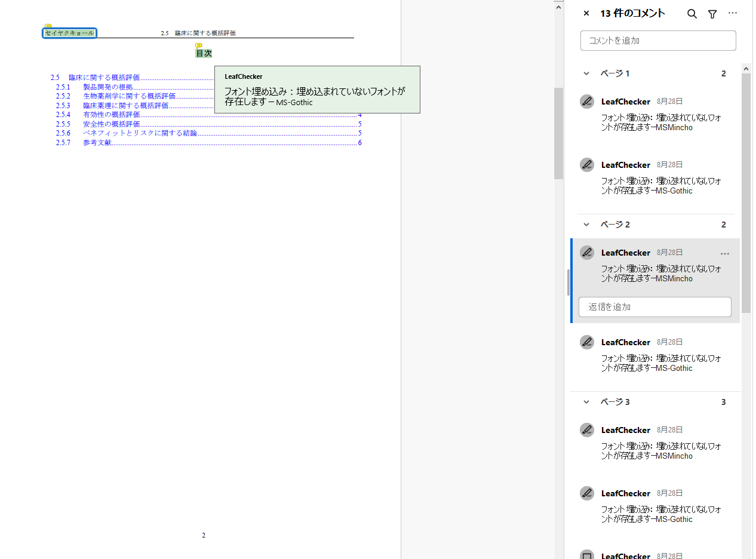This screenshot has height=559, width=756.
Task: Click the highlight icon on page 3 MS-Gothic comment
Action: coord(587,493)
